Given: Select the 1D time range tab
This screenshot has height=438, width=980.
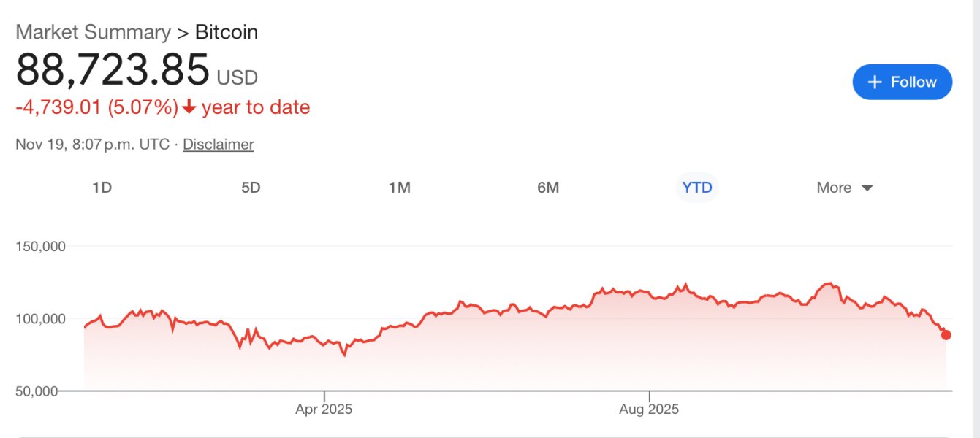Looking at the screenshot, I should coord(102,188).
